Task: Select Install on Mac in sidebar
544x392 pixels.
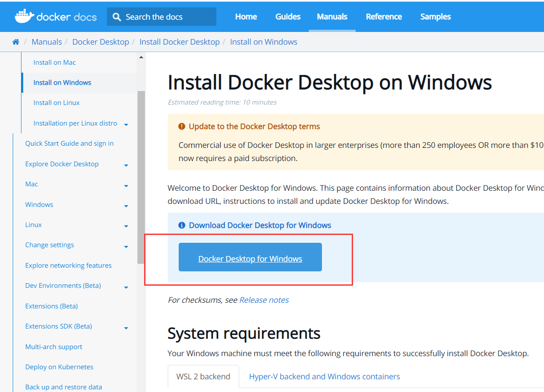Action: pyautogui.click(x=55, y=63)
